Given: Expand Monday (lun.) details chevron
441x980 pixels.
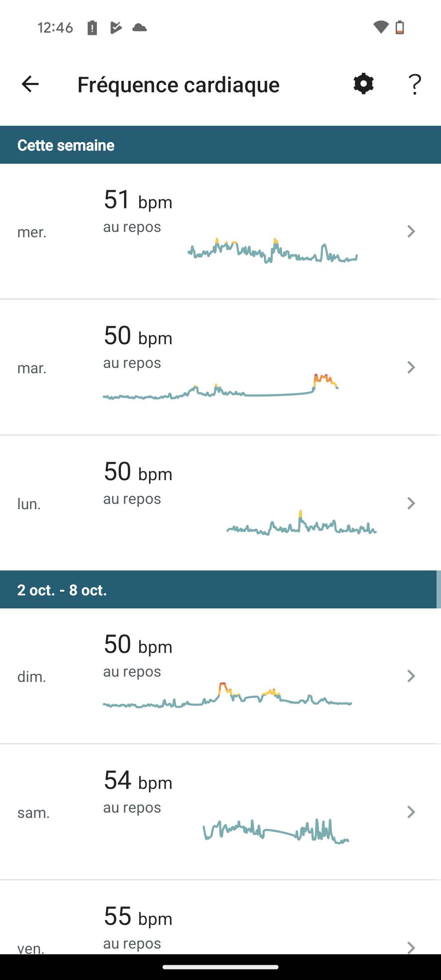Looking at the screenshot, I should [x=411, y=503].
